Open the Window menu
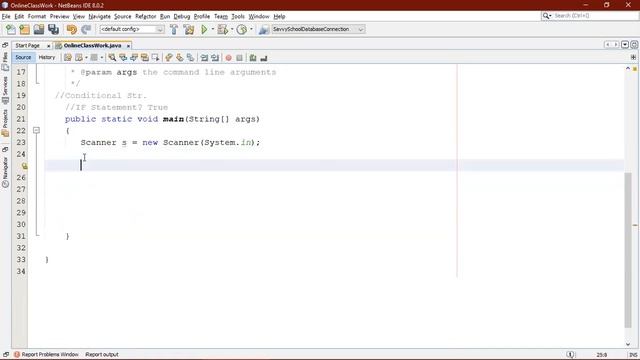The height and width of the screenshot is (360, 640). coord(259,16)
